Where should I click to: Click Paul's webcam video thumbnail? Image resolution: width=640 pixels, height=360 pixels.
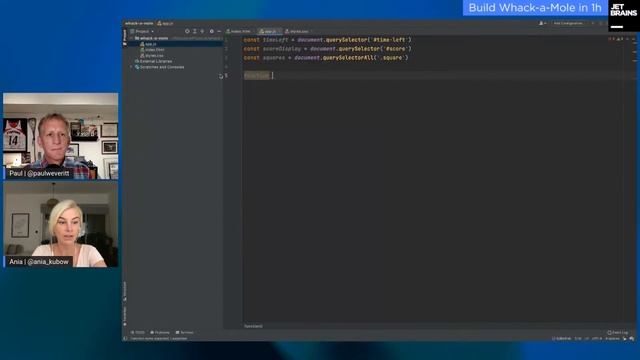point(60,136)
